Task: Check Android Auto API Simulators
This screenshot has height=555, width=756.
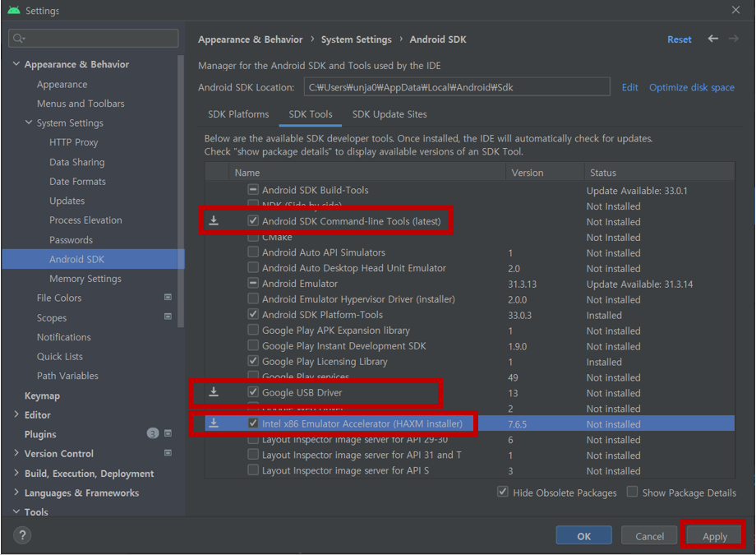Action: [252, 252]
